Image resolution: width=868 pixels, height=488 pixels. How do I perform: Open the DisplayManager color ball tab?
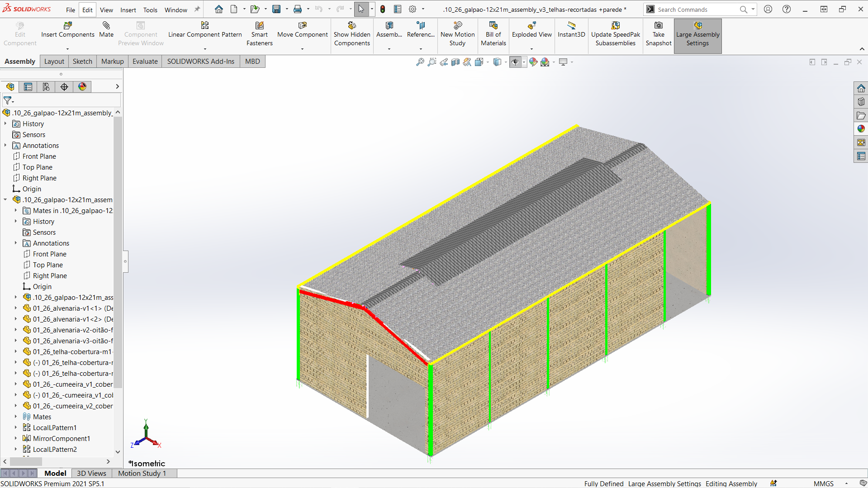[x=82, y=87]
